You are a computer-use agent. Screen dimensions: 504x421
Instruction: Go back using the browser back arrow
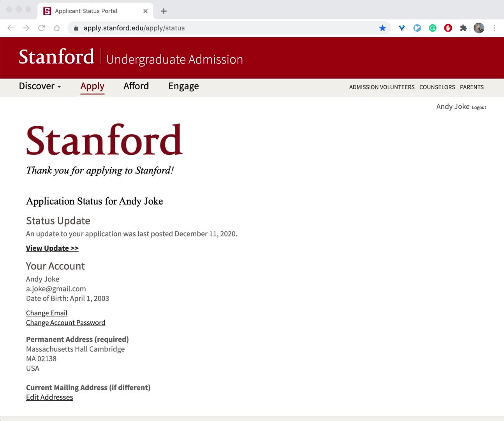(x=11, y=28)
